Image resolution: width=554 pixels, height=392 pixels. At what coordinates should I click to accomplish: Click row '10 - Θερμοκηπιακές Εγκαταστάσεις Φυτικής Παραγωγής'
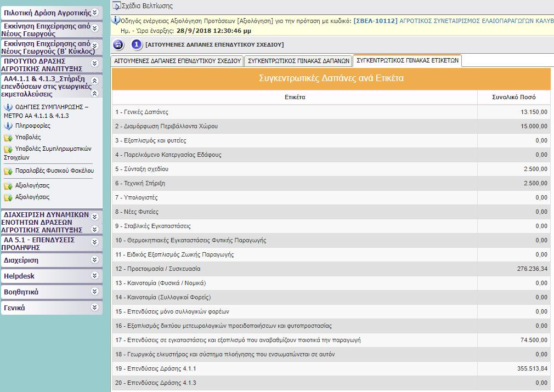(331, 240)
